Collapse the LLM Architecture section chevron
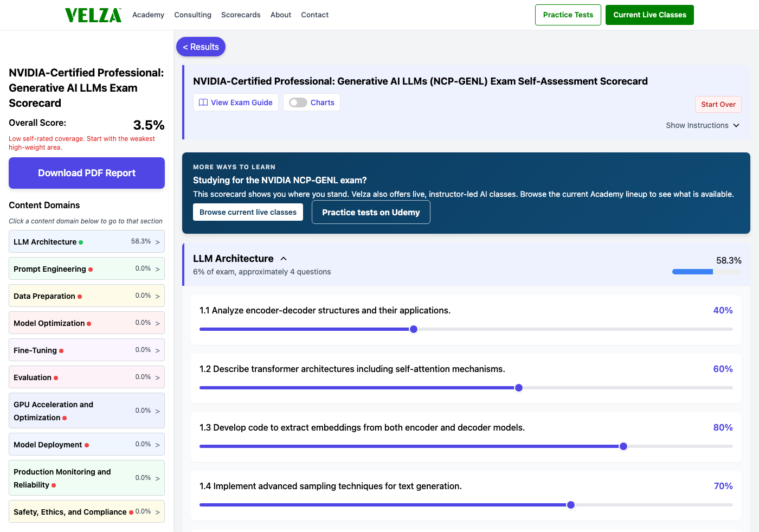This screenshot has width=759, height=532. tap(284, 259)
